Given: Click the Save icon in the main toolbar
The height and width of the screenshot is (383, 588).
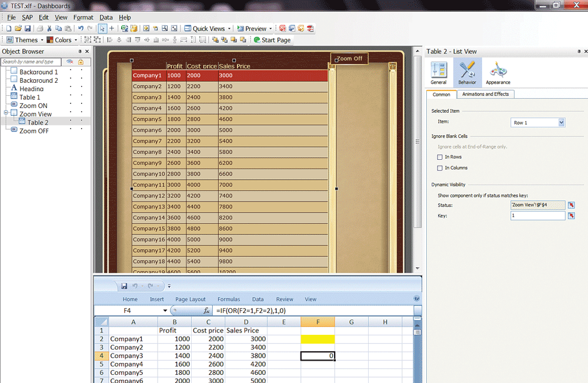Looking at the screenshot, I should (28, 28).
